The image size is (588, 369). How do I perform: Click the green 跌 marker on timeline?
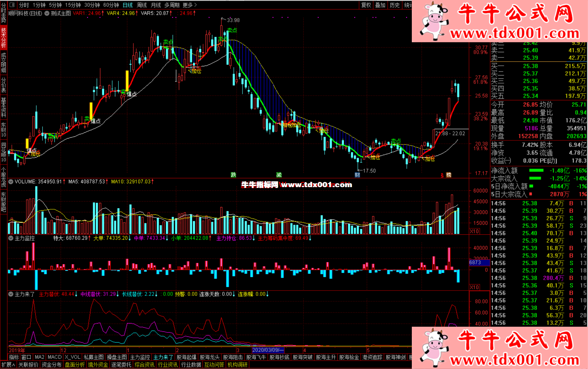(233, 175)
